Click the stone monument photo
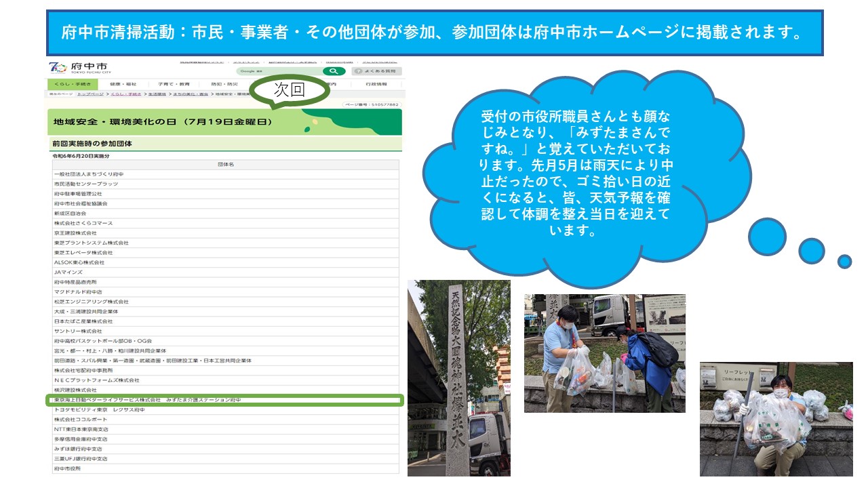This screenshot has width=868, height=488. click(458, 378)
